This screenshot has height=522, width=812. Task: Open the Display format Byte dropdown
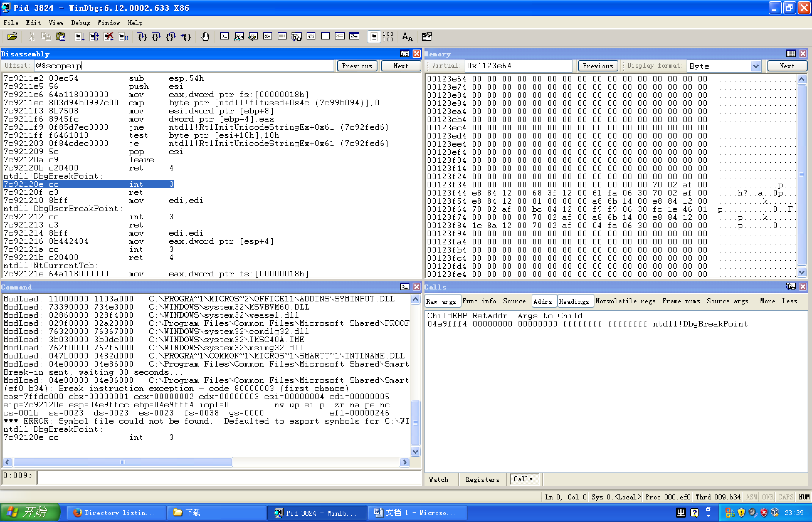point(755,66)
